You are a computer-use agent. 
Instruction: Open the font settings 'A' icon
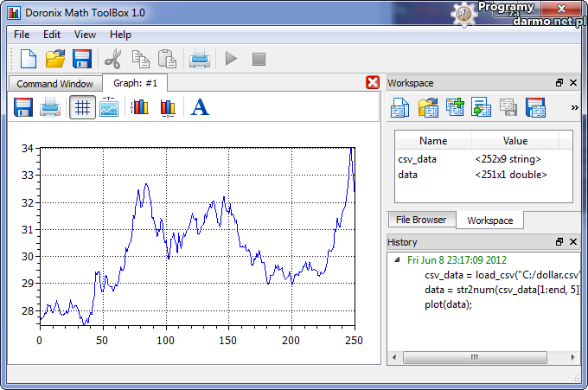tap(200, 107)
